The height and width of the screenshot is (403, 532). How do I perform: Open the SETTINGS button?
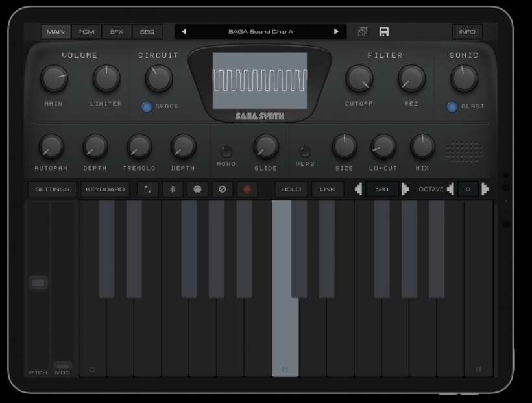[x=52, y=189]
